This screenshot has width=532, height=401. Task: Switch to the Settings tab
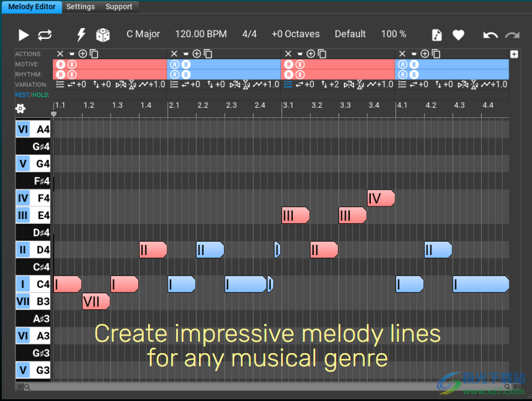click(80, 7)
